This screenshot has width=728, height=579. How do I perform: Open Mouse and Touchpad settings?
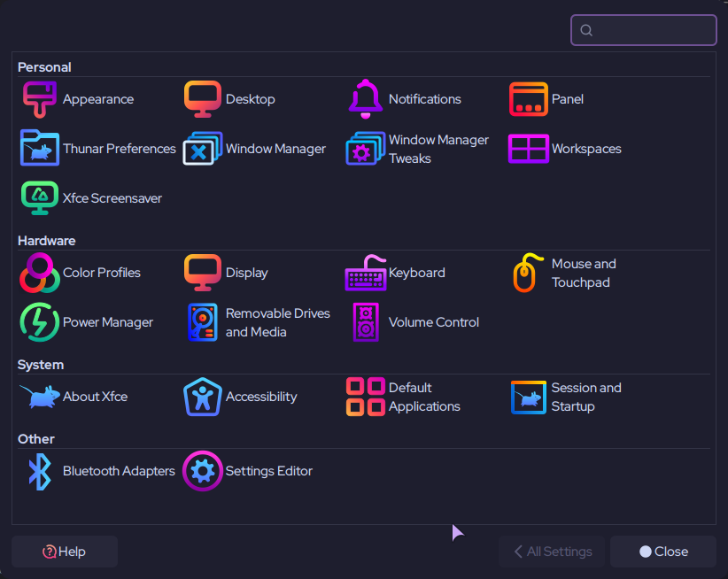point(526,273)
